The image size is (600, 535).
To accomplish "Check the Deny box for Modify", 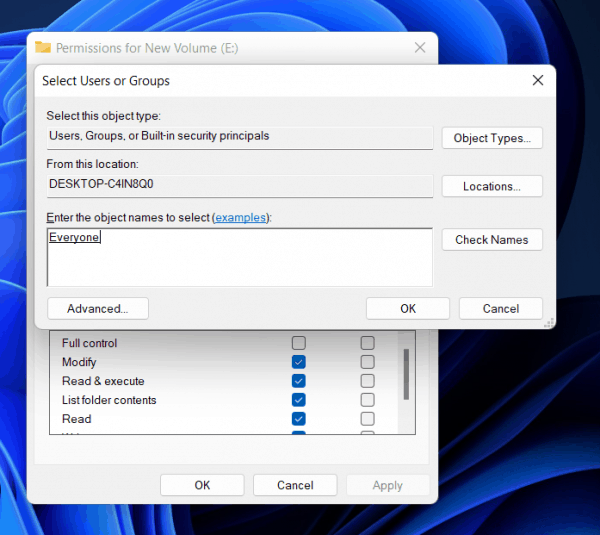I will click(367, 362).
